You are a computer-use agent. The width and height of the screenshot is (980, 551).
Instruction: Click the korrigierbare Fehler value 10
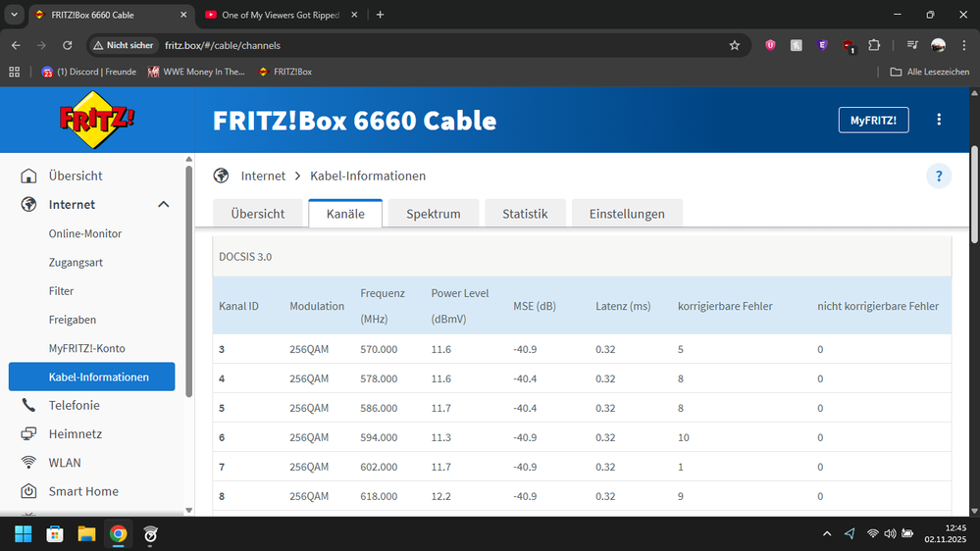[683, 437]
